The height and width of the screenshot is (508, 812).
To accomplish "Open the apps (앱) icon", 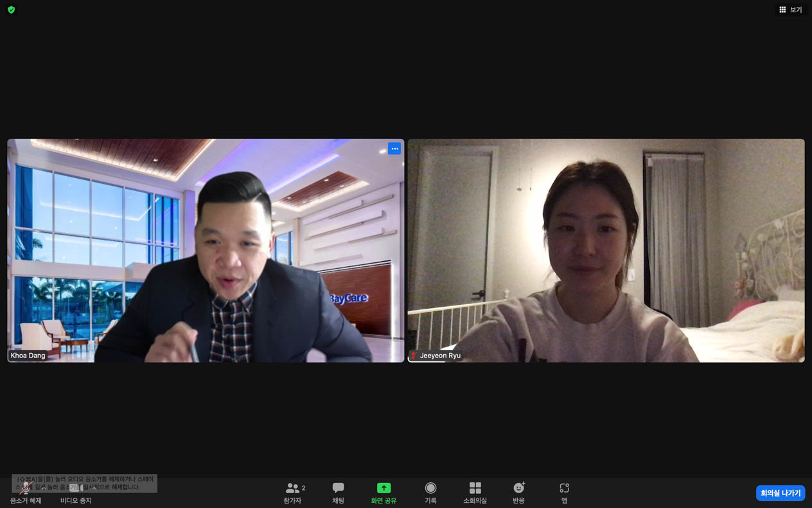I will 564,493.
